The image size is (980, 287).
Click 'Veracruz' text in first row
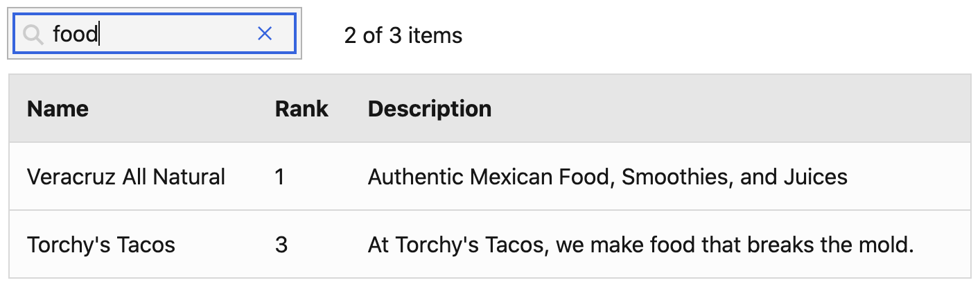[x=71, y=177]
